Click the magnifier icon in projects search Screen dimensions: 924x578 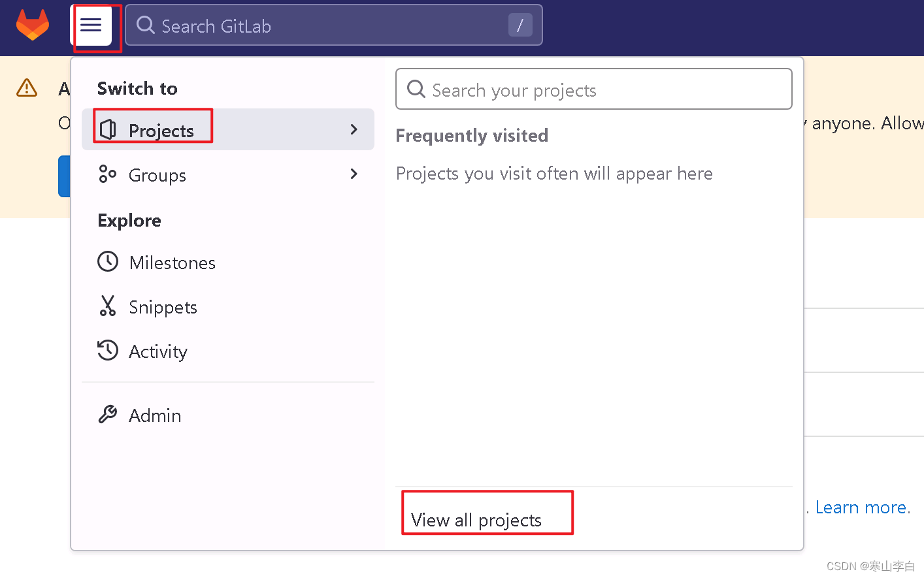click(x=416, y=89)
